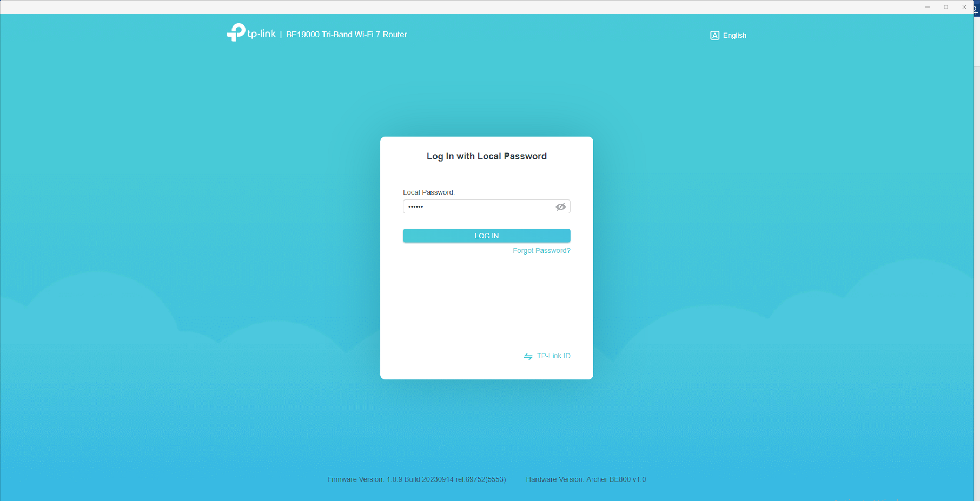Screen dimensions: 980x501
Task: Open the Forgot Password? link
Action: pyautogui.click(x=541, y=251)
